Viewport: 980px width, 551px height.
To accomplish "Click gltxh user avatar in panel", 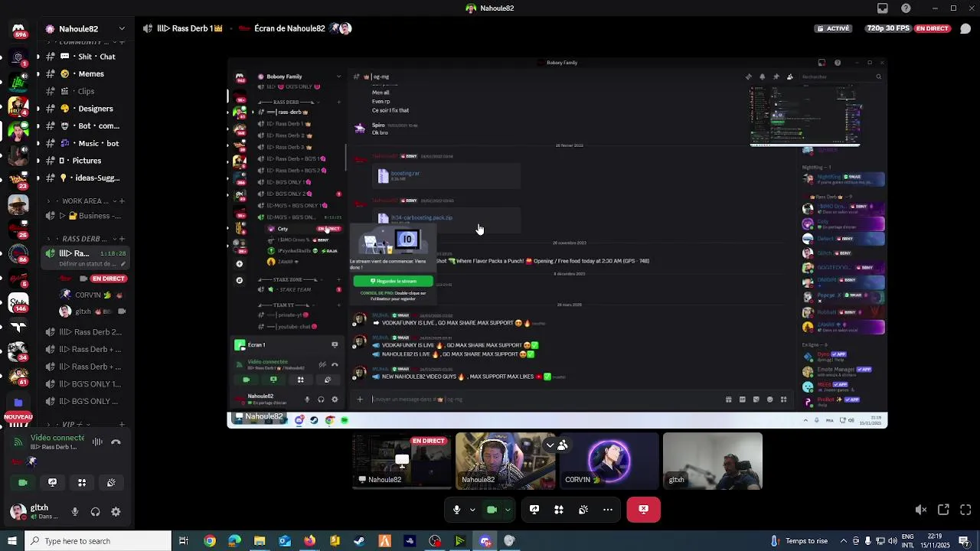I will (18, 512).
